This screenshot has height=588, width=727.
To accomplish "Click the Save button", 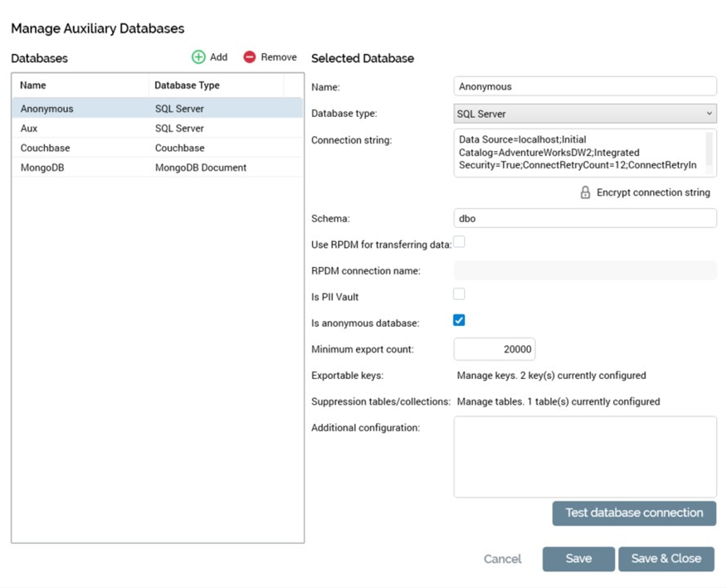I will (x=578, y=559).
